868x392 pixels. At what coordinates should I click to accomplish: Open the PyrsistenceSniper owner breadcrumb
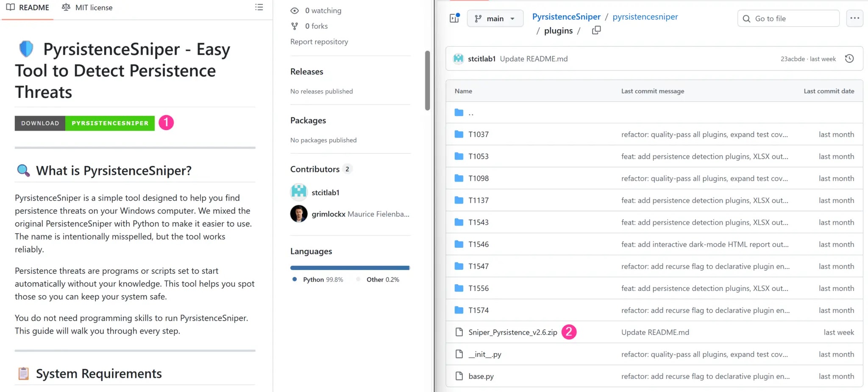(566, 17)
